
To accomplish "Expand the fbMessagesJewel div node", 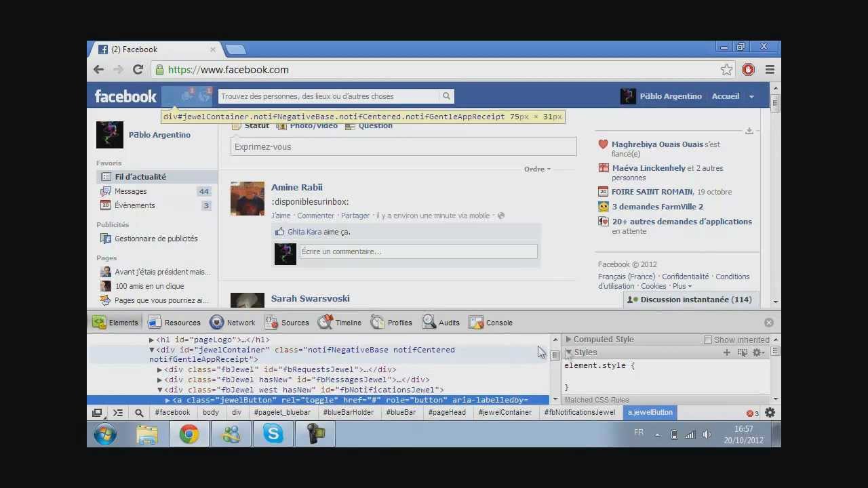I will [x=160, y=380].
